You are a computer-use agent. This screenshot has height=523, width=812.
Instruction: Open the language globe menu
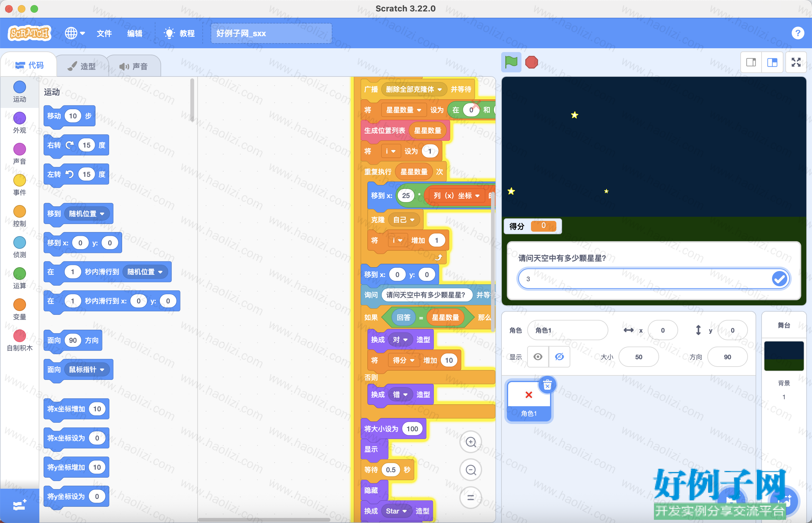pyautogui.click(x=75, y=33)
